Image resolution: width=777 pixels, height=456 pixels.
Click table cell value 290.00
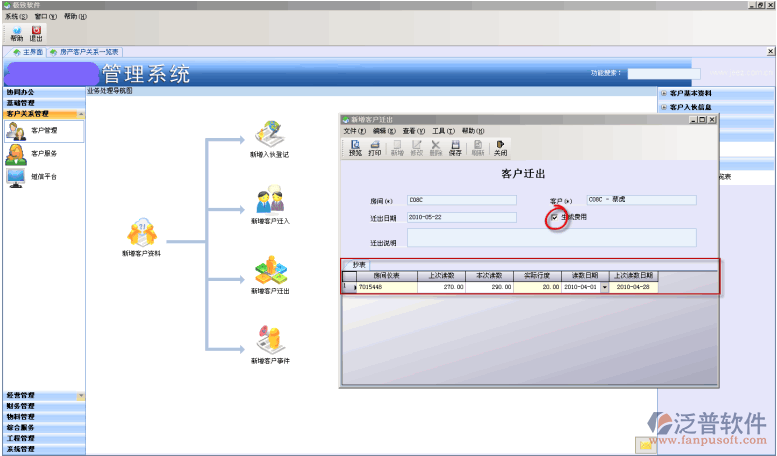click(489, 287)
